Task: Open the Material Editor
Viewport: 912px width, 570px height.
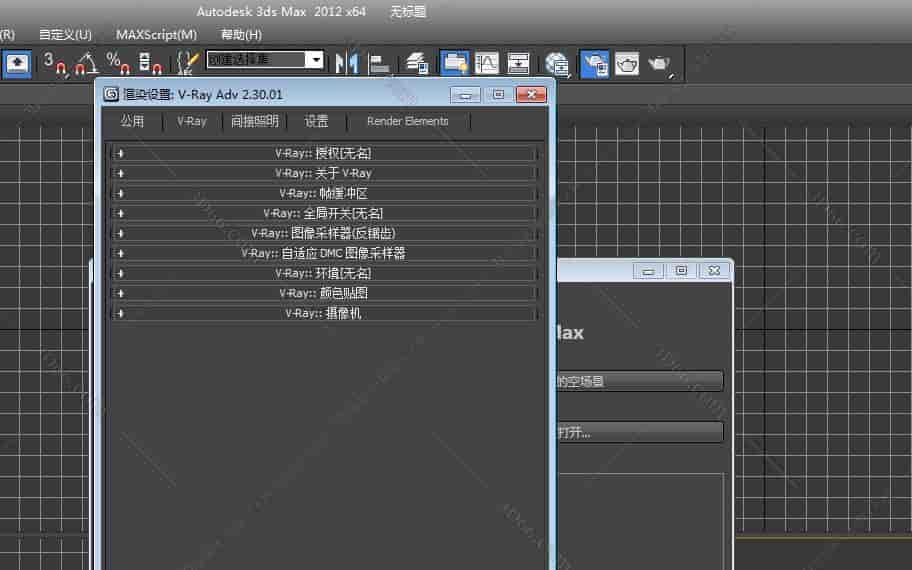Action: point(558,63)
